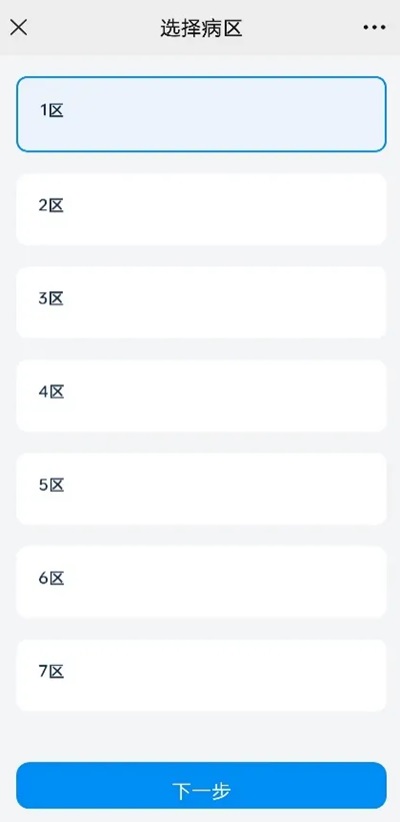This screenshot has width=400, height=822.
Task: Click the '6区' label text
Action: coord(51,579)
